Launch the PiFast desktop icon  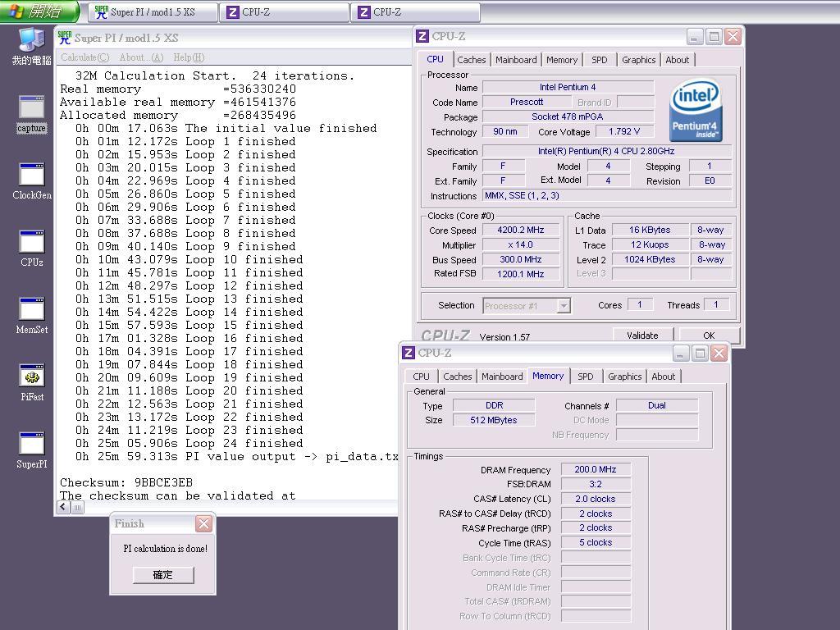click(32, 383)
